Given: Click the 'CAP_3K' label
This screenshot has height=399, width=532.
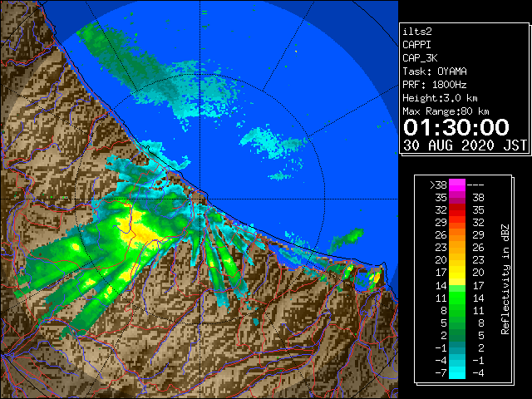Looking at the screenshot, I should coord(420,58).
